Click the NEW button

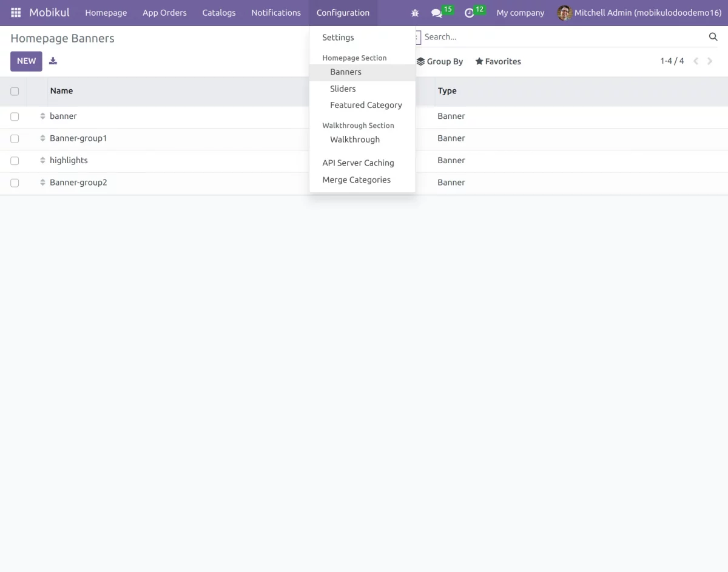click(x=26, y=61)
